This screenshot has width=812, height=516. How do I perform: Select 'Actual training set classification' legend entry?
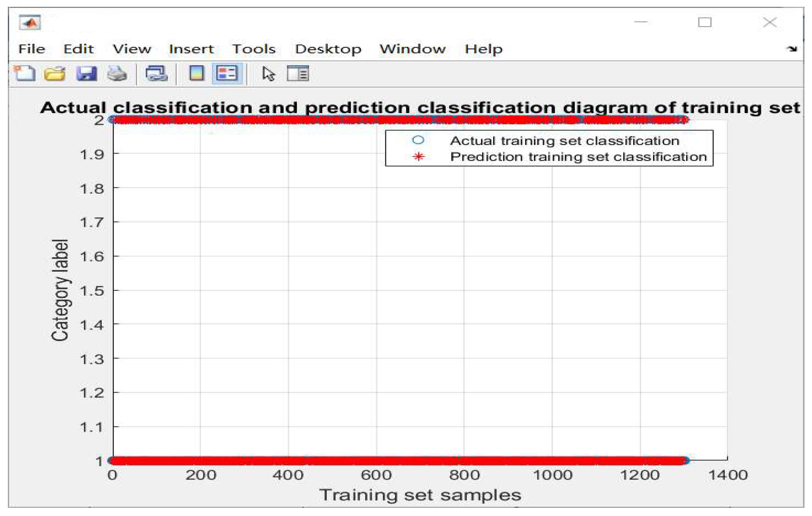pos(565,140)
